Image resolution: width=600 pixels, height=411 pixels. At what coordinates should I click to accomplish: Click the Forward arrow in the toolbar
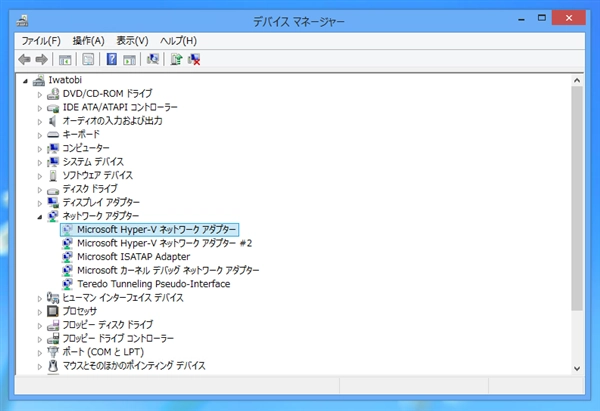pos(41,59)
